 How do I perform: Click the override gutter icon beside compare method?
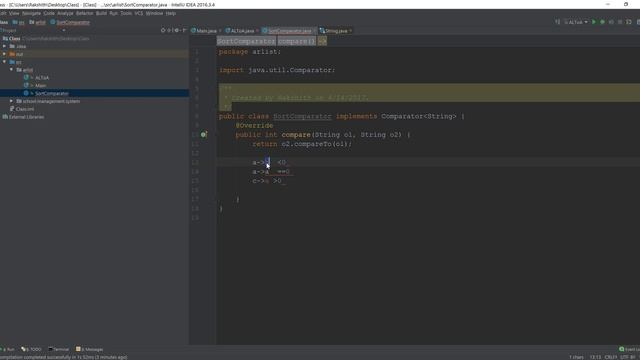pyautogui.click(x=204, y=135)
